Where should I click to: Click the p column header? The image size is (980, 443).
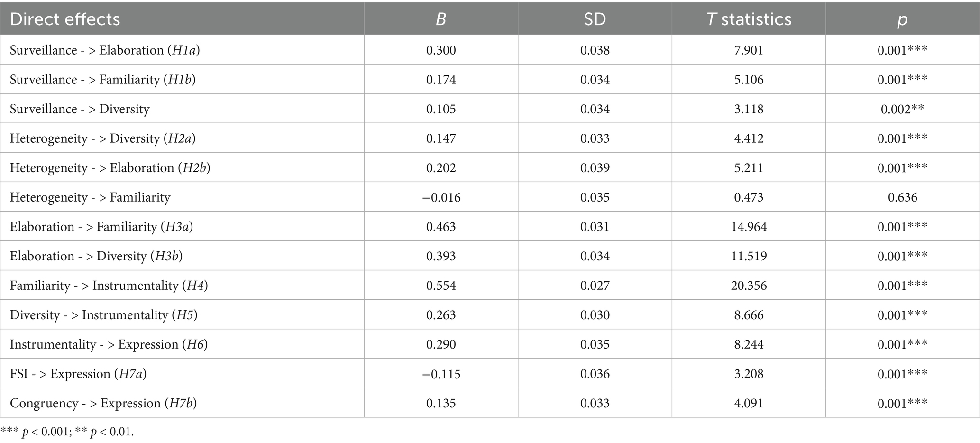click(902, 19)
